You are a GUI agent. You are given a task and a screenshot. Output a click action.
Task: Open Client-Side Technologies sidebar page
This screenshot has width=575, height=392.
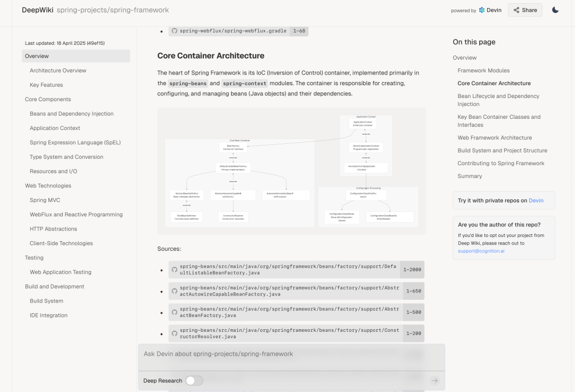[x=61, y=243]
